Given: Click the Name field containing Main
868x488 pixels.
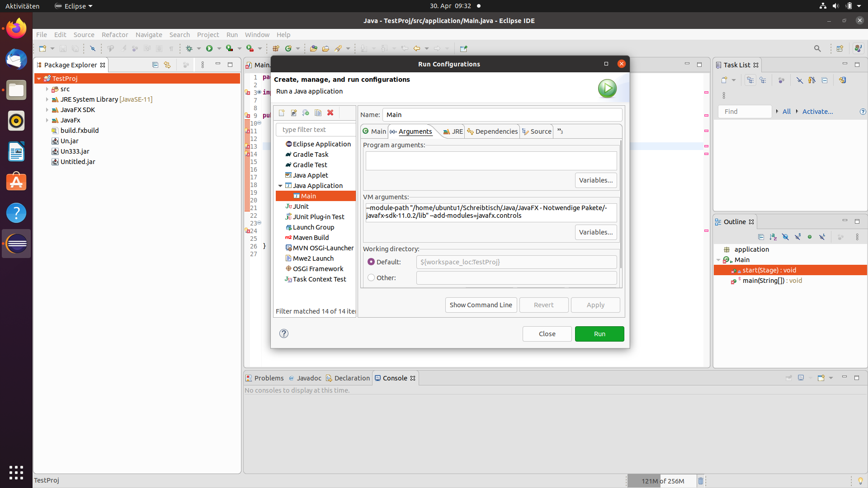Looking at the screenshot, I should [502, 115].
